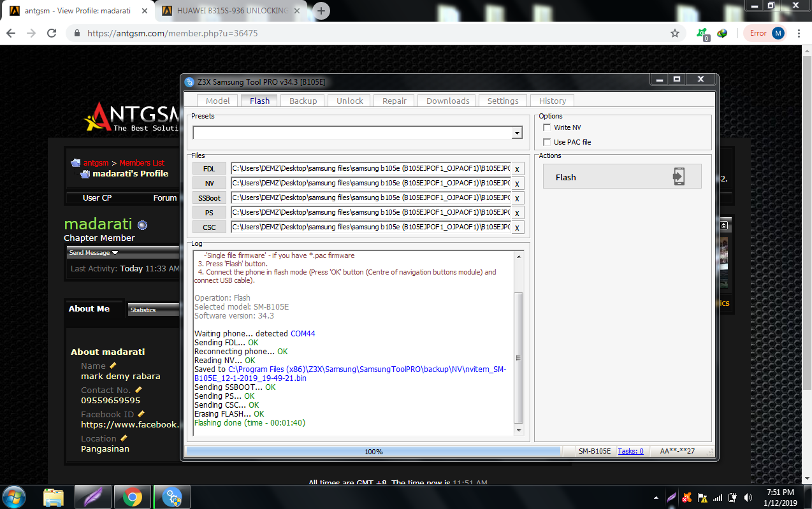Open the User CP menu
The width and height of the screenshot is (812, 509).
pyautogui.click(x=97, y=198)
